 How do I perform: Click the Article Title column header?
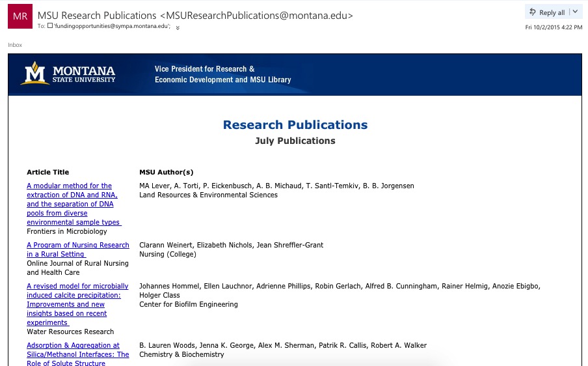47,173
